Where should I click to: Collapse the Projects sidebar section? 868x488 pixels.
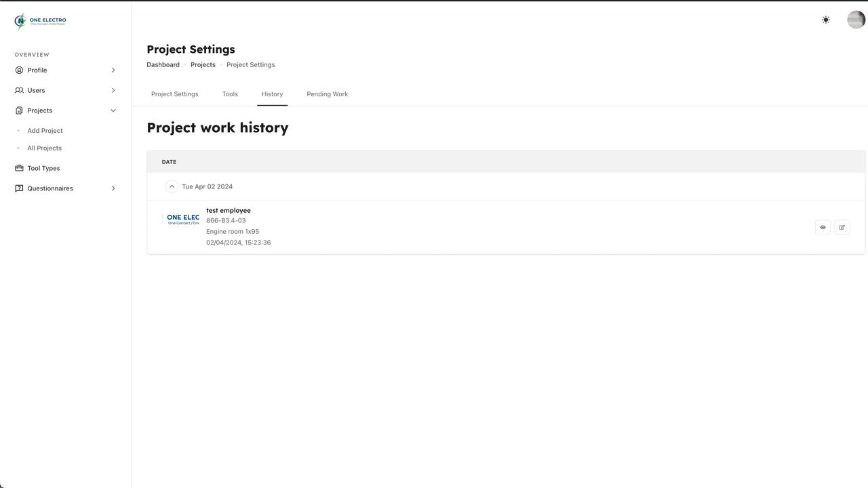pos(113,110)
